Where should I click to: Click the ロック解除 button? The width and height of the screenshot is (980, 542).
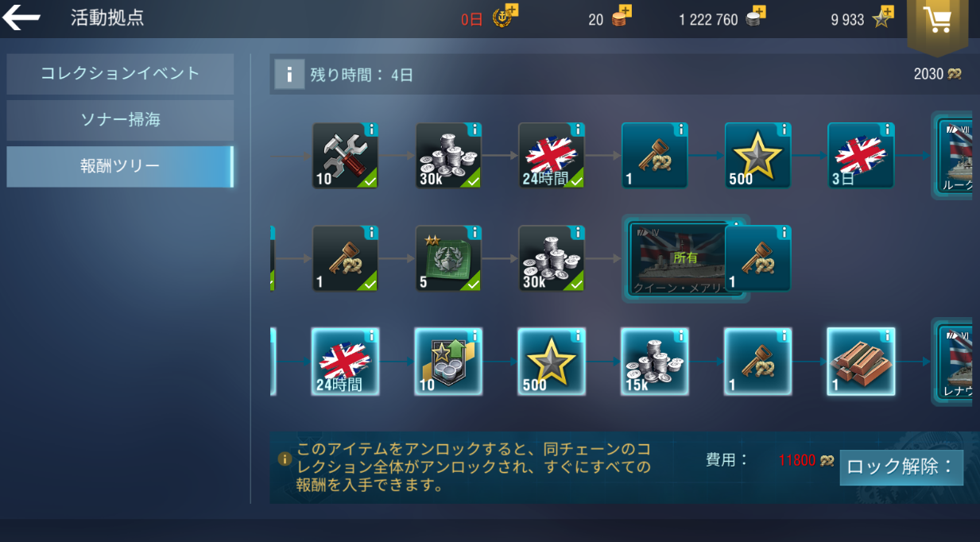(x=901, y=467)
